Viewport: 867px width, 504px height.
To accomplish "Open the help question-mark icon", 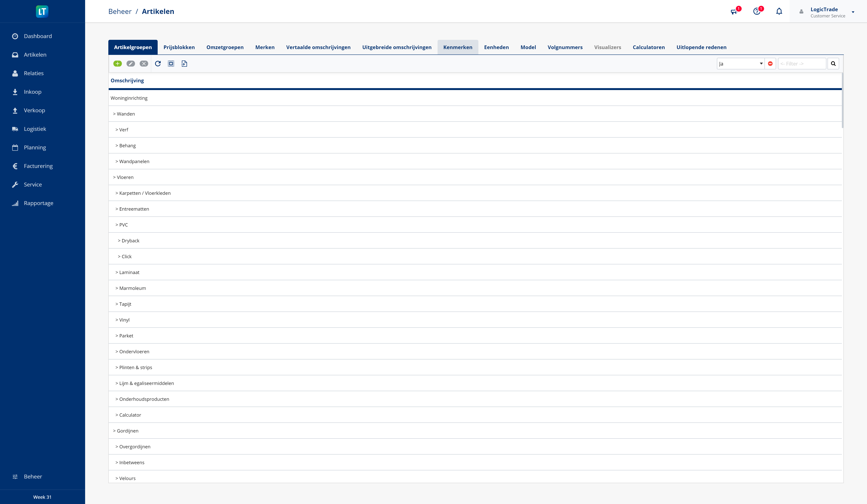I will tap(757, 12).
